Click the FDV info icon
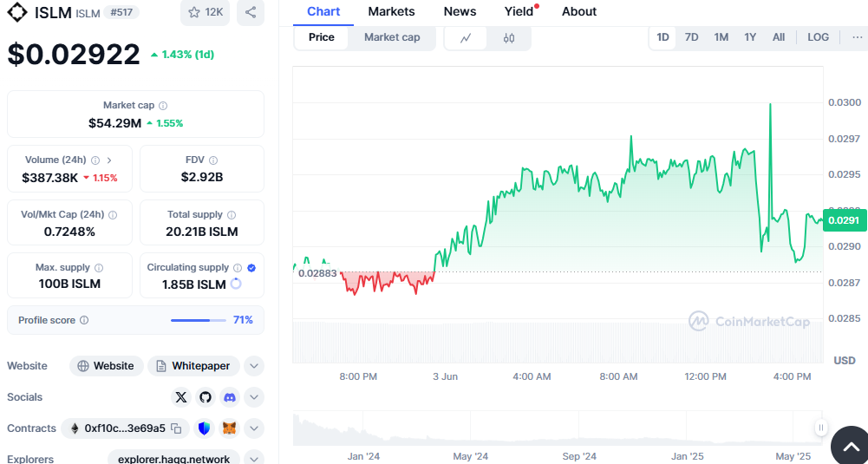This screenshot has height=464, width=868. click(x=213, y=160)
